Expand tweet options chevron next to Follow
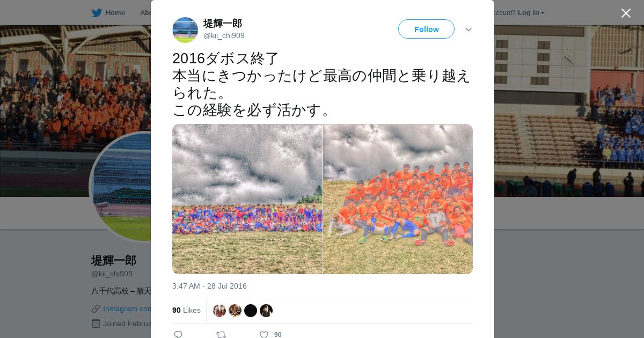 tap(469, 30)
